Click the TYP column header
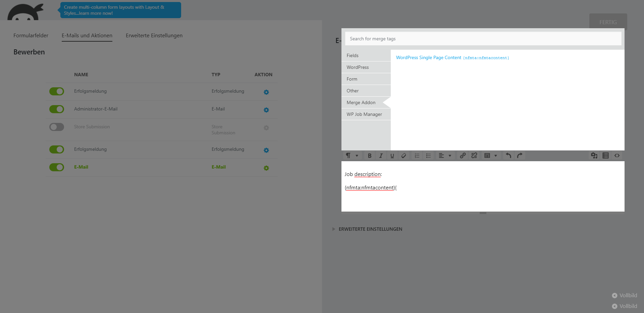Viewport: 644px width, 313px height. tap(216, 75)
